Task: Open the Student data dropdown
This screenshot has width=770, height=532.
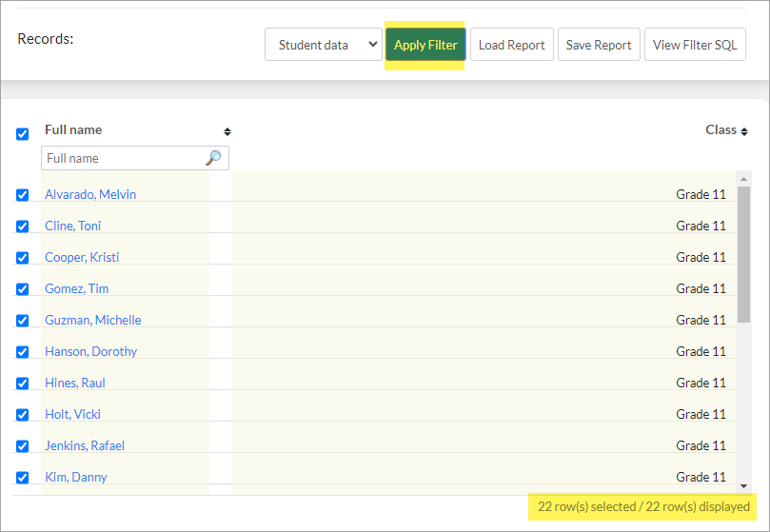Action: 323,45
